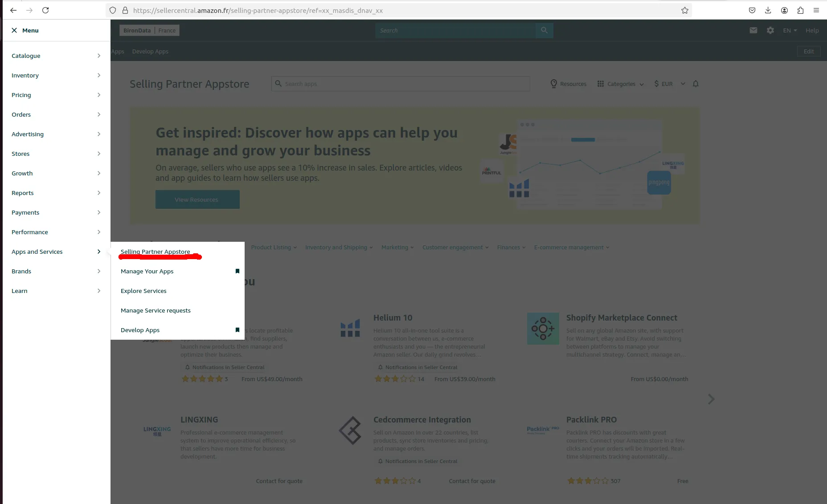Focus the Search apps input field
The height and width of the screenshot is (504, 827).
pyautogui.click(x=401, y=84)
